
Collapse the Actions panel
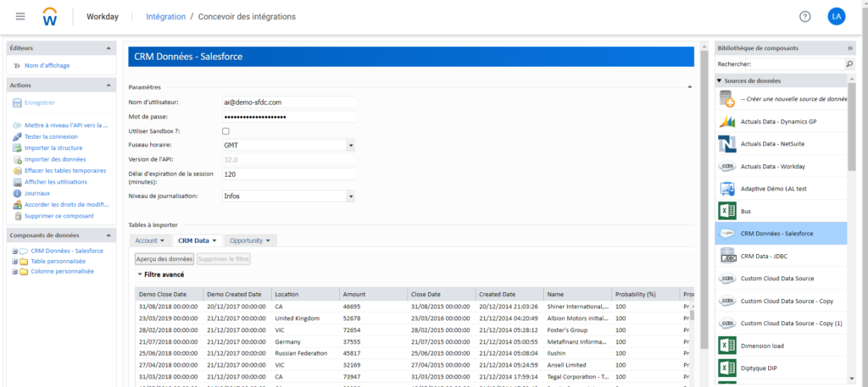(108, 86)
